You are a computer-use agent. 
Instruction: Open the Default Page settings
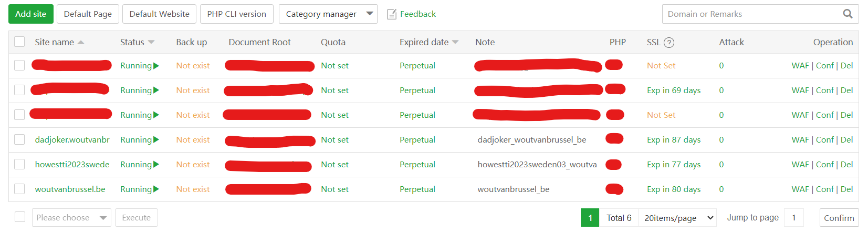pos(88,14)
